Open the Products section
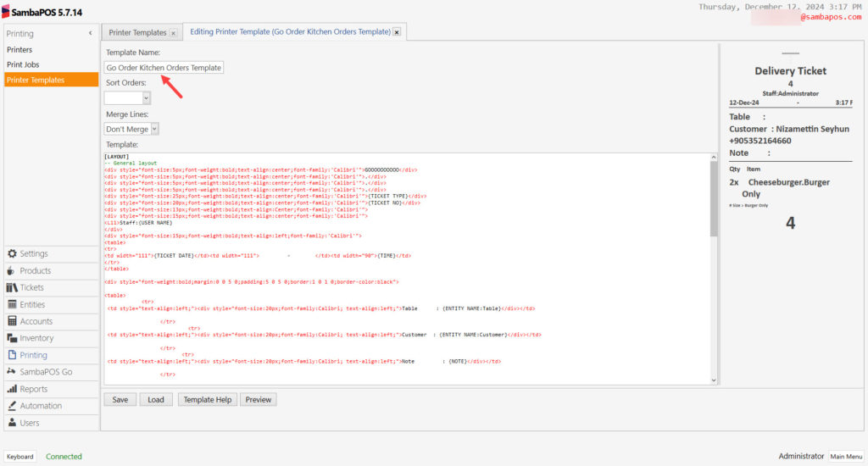 [51, 270]
